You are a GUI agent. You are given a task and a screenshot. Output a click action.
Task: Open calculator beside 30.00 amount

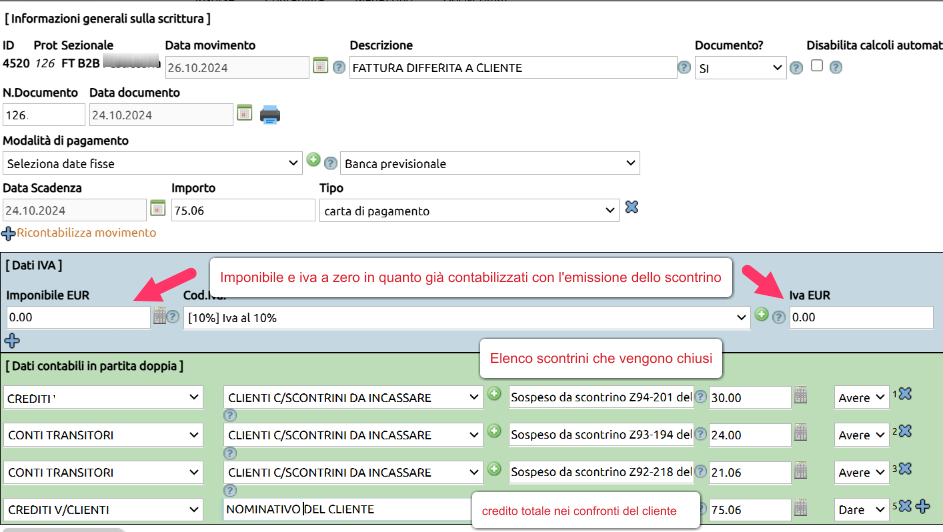coord(800,395)
